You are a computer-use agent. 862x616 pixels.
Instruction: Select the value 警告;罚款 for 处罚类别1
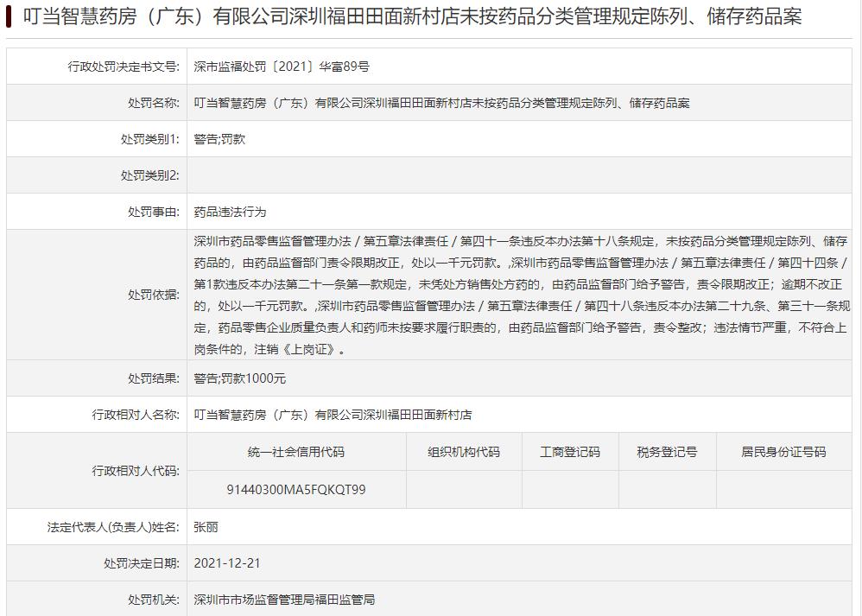coord(219,139)
